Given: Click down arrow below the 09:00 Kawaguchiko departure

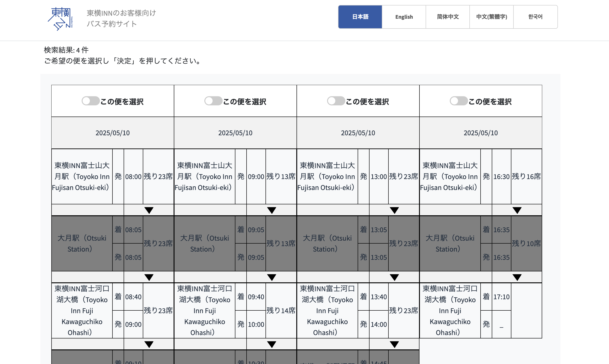Looking at the screenshot, I should pos(149,344).
